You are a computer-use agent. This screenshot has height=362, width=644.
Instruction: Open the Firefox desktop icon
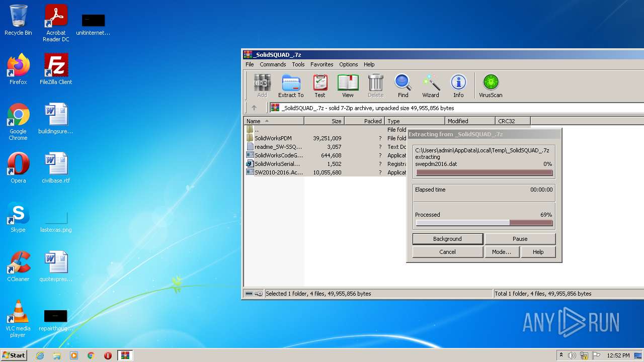[18, 69]
